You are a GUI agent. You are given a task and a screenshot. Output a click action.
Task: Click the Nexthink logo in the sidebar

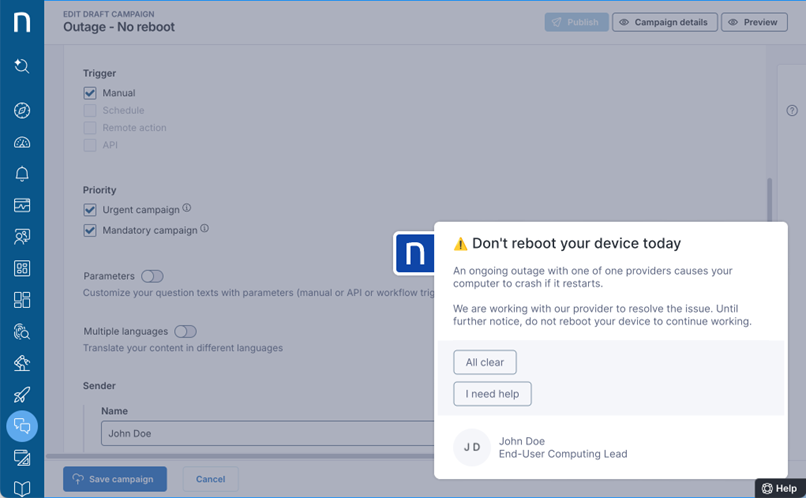(x=21, y=22)
